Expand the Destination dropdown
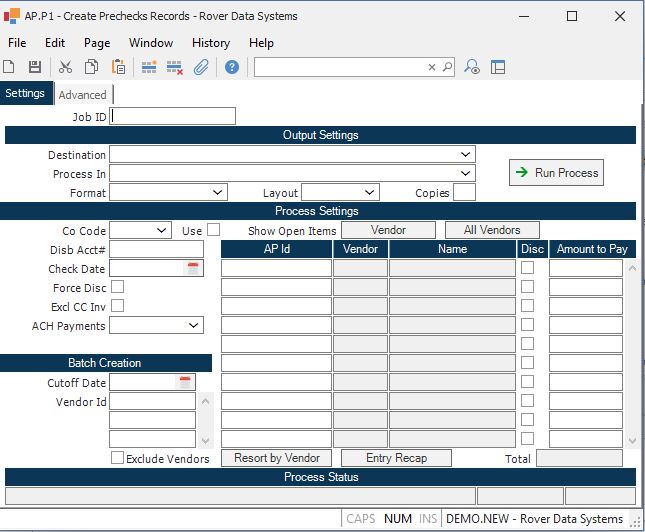Image resolution: width=645 pixels, height=532 pixels. [x=466, y=155]
